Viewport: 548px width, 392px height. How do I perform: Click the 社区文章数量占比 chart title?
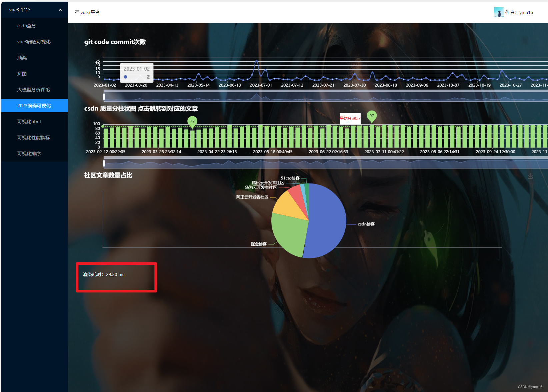coord(108,175)
